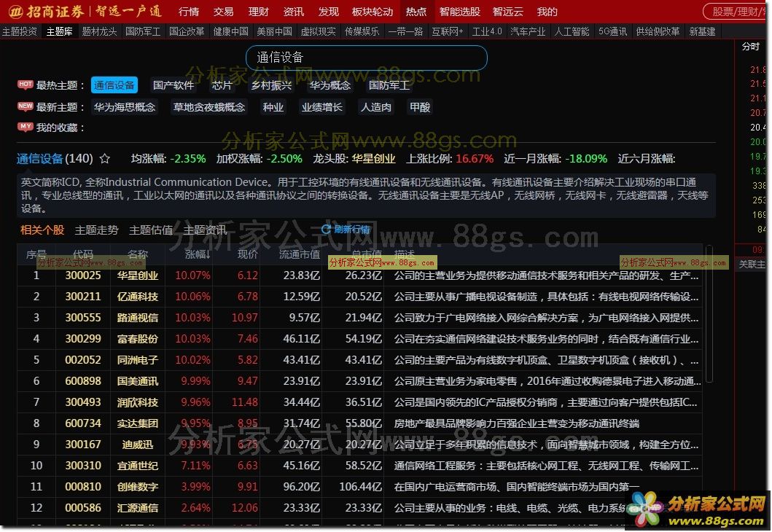The image size is (772, 532).
Task: Click the HOT badge beside 最热主题
Action: 25,85
